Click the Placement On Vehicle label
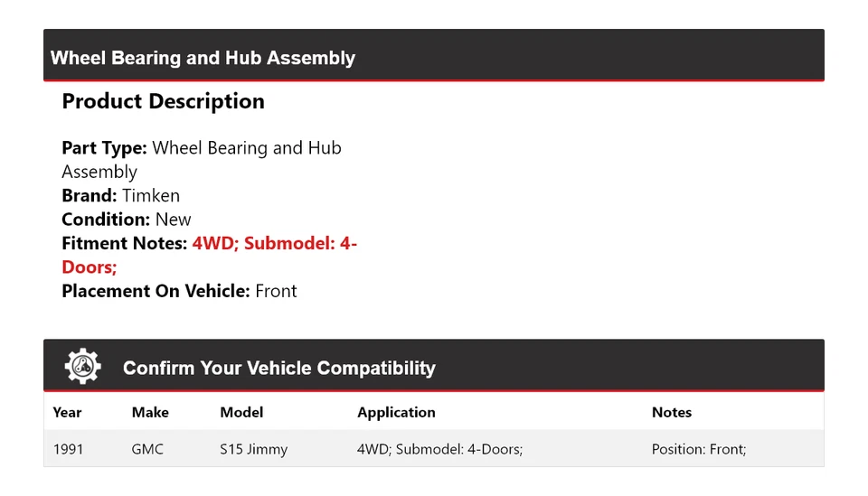Image resolution: width=868 pixels, height=496 pixels. (156, 291)
